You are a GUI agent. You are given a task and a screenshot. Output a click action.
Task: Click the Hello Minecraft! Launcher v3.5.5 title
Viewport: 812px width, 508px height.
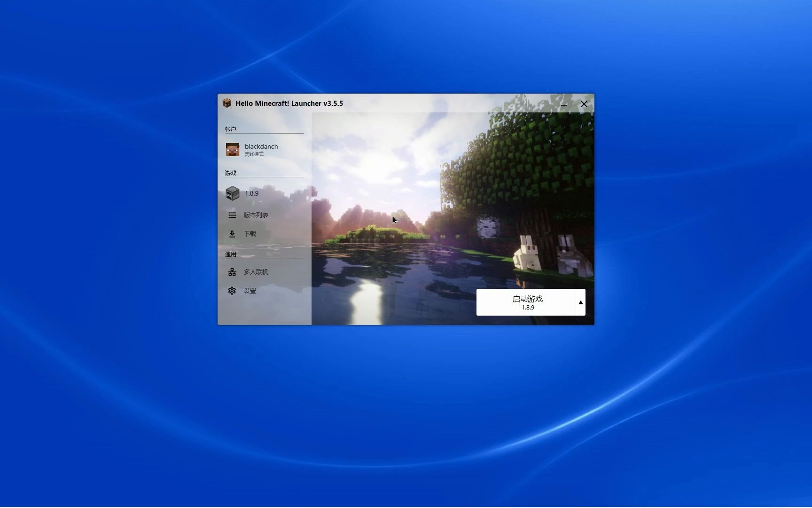coord(289,103)
